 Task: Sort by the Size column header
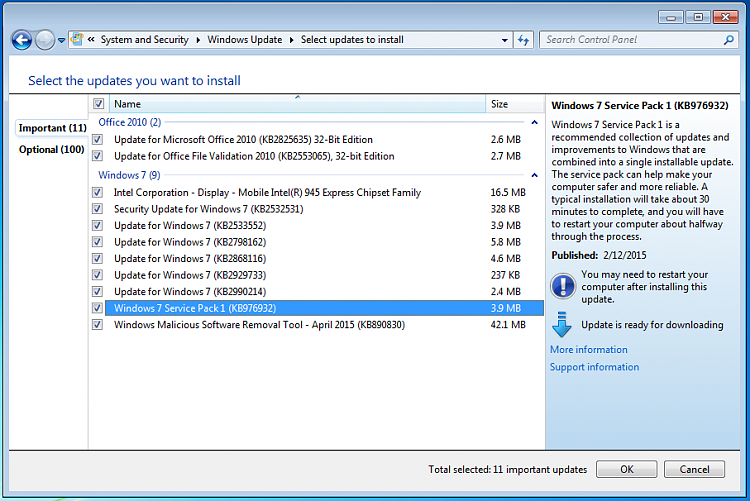[515, 104]
